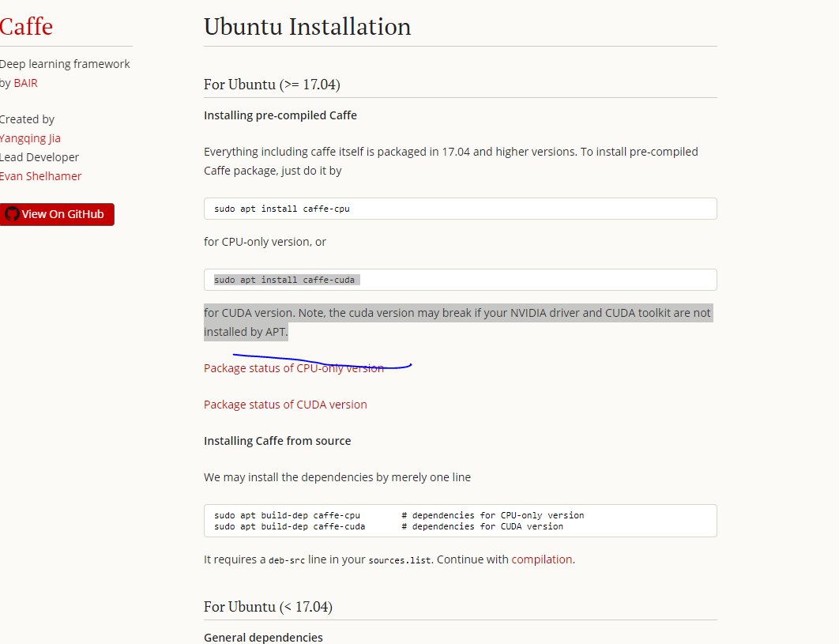Click the GitHub octocat icon
This screenshot has width=839, height=644.
pyautogui.click(x=12, y=214)
